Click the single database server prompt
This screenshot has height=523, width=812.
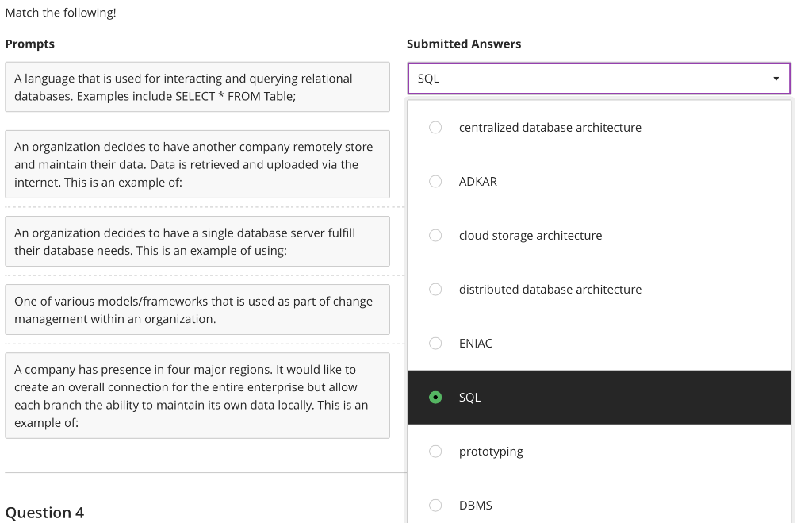click(x=197, y=241)
